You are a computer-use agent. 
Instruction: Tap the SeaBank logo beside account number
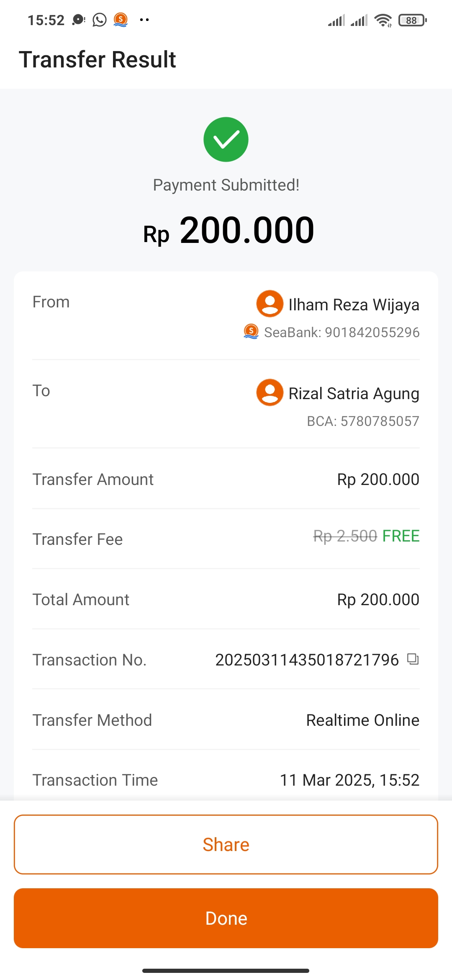[x=251, y=331]
